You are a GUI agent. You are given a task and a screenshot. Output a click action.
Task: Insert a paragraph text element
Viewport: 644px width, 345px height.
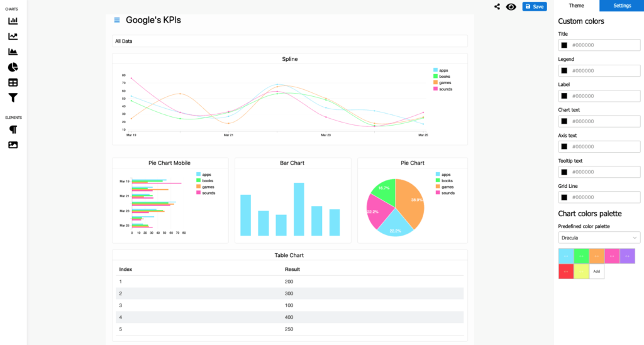(13, 129)
